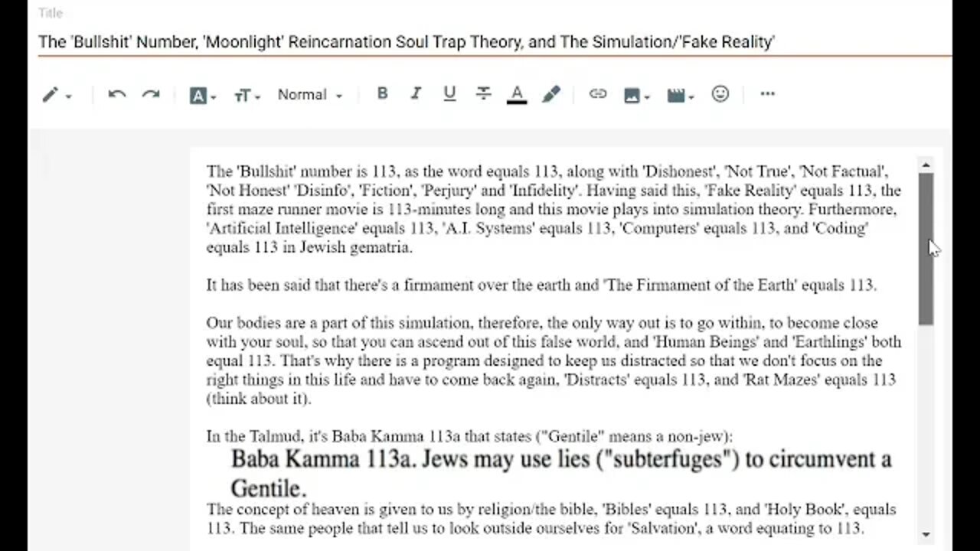Insert or edit a link
Screen dimensions: 980x551
[598, 94]
